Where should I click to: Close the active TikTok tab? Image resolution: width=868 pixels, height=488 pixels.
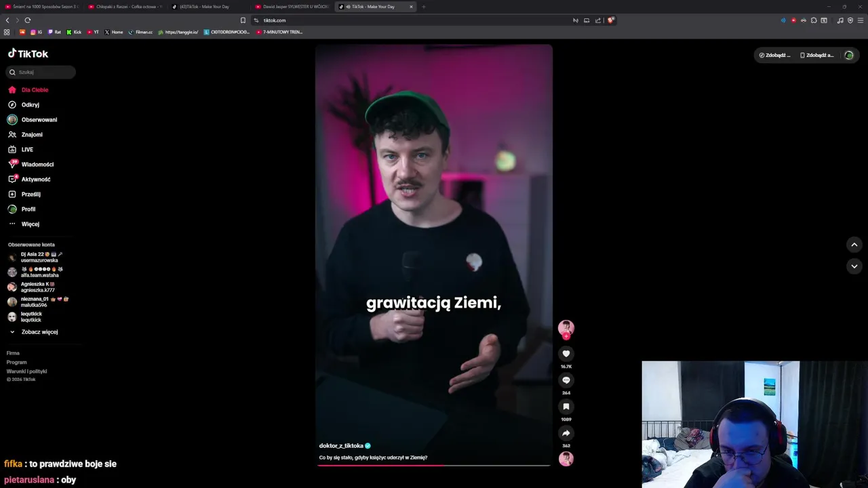coord(411,7)
